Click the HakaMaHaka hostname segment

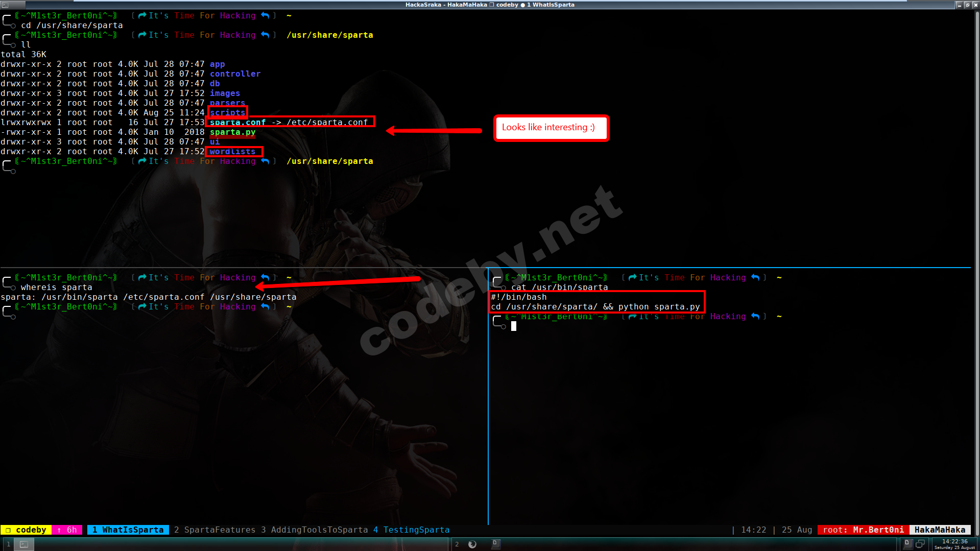point(940,530)
